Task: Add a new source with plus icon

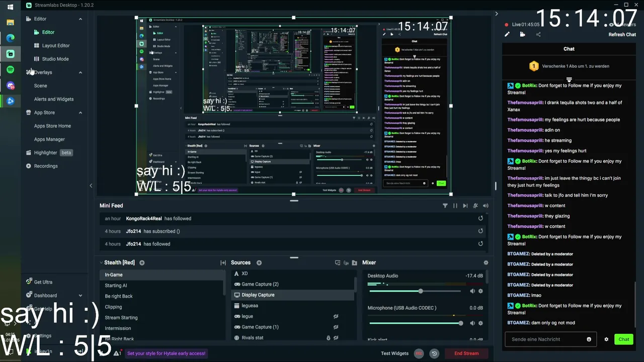Action: (x=259, y=262)
